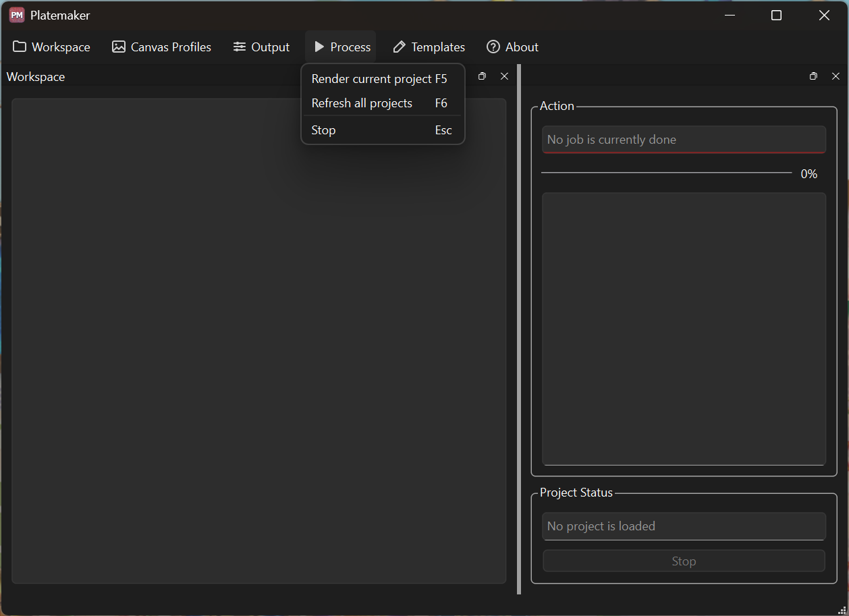Choose Refresh all projects

383,103
